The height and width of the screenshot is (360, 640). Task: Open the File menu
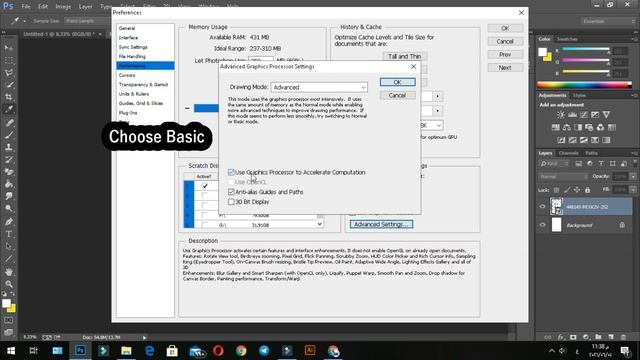[26, 6]
